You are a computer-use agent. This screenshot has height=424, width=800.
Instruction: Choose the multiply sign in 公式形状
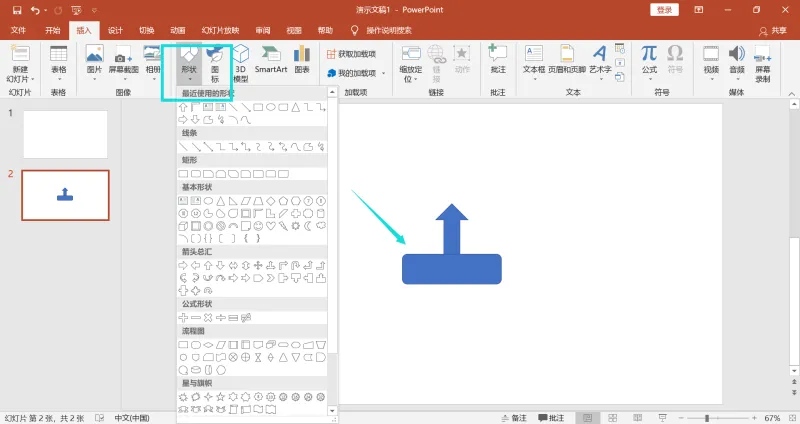click(208, 317)
